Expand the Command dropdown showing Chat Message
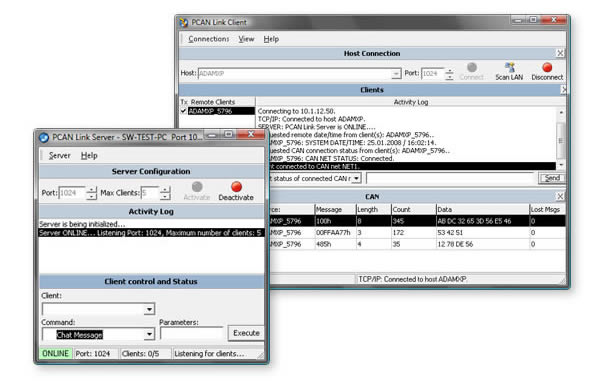 (149, 335)
